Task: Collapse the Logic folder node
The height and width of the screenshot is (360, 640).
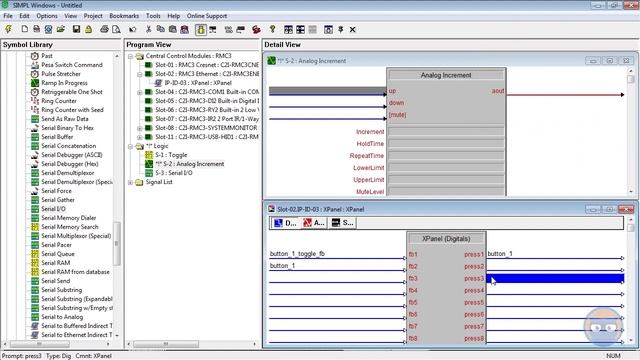Action: tap(131, 146)
